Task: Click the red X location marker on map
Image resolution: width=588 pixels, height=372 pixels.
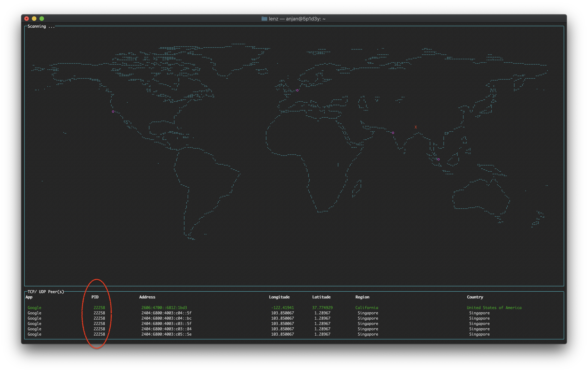Action: point(416,127)
